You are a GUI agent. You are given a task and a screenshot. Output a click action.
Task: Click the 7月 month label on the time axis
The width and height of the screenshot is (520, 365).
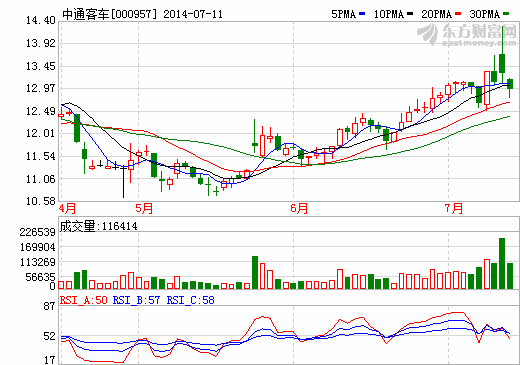tap(454, 209)
